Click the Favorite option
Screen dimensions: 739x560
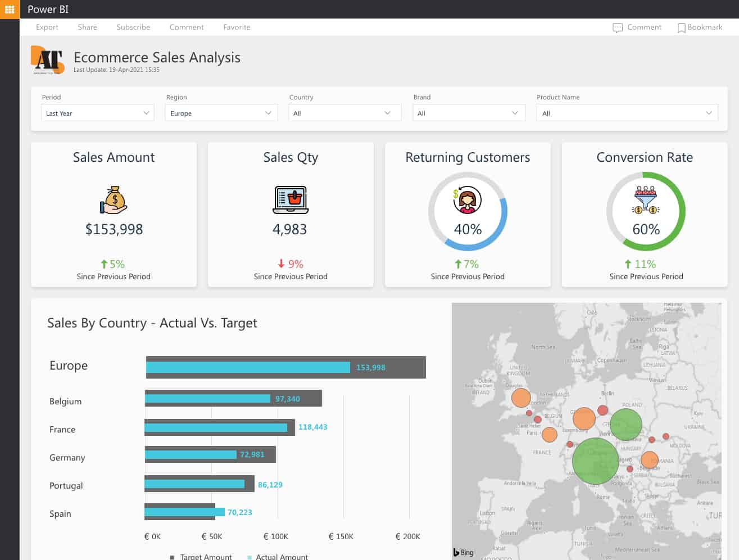[x=237, y=27]
